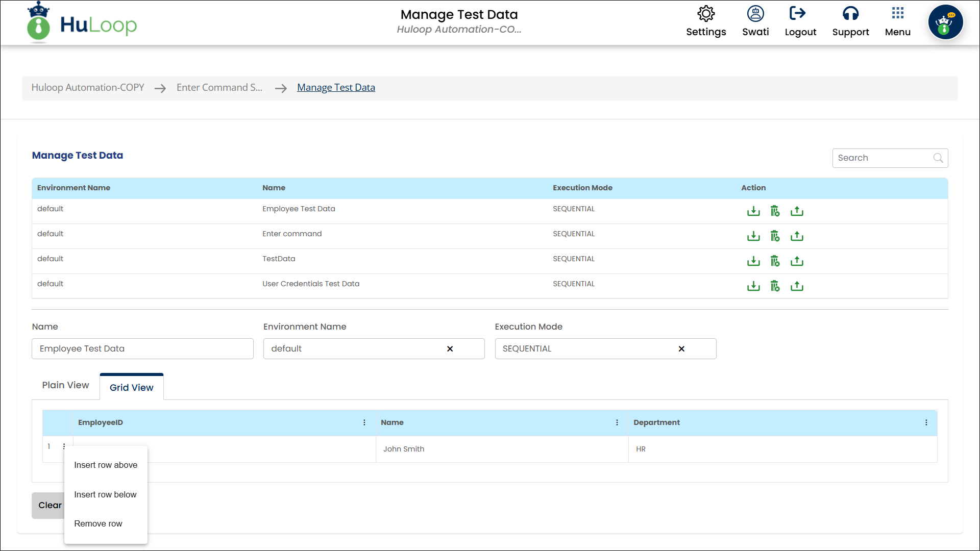Viewport: 980px width, 551px height.
Task: Switch to Grid View tab
Action: pos(132,388)
